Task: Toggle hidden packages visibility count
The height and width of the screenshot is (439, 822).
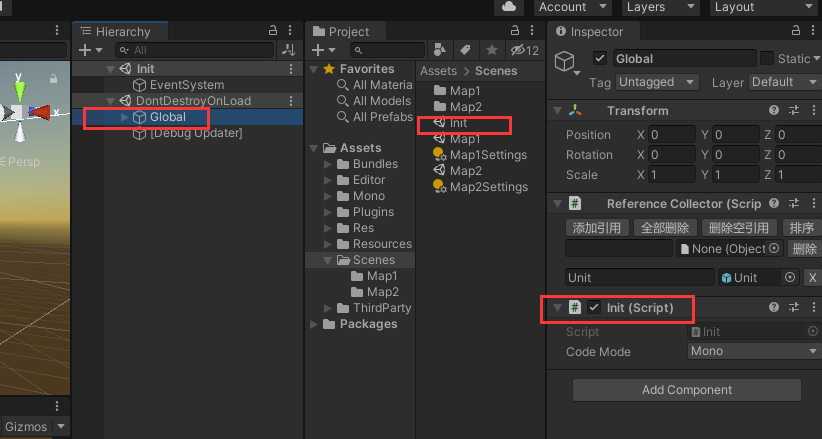Action: pyautogui.click(x=525, y=50)
